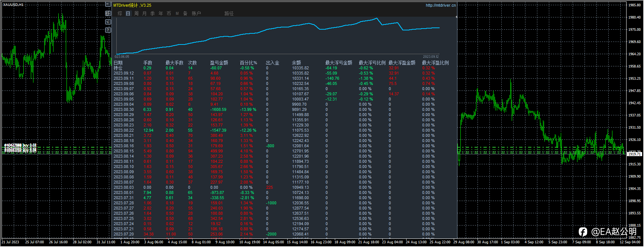Image resolution: width=644 pixels, height=247 pixels.
Task: Open help with the '?' icon
Action: point(108,30)
